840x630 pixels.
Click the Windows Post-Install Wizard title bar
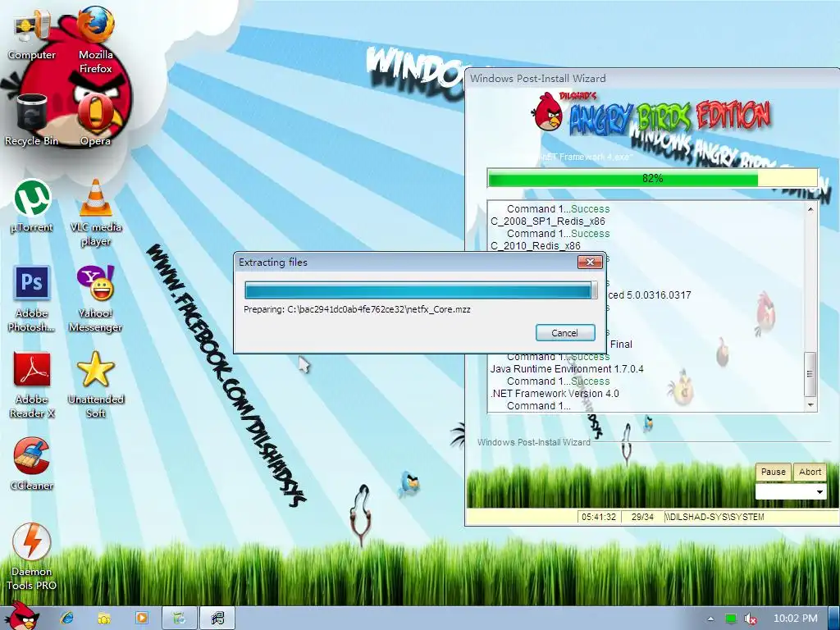(652, 78)
